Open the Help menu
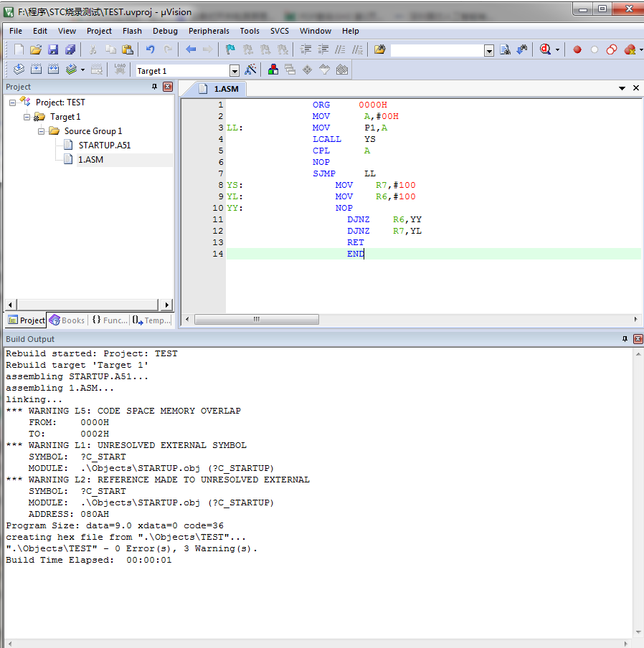Viewport: 644px width, 648px height. coord(351,31)
